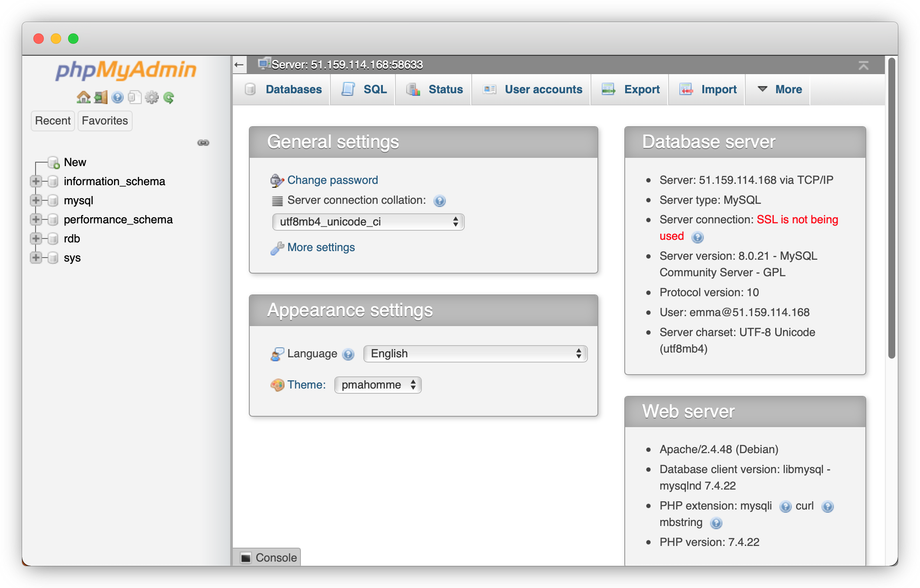Expand the rdb database node
The height and width of the screenshot is (588, 920).
[x=36, y=238]
